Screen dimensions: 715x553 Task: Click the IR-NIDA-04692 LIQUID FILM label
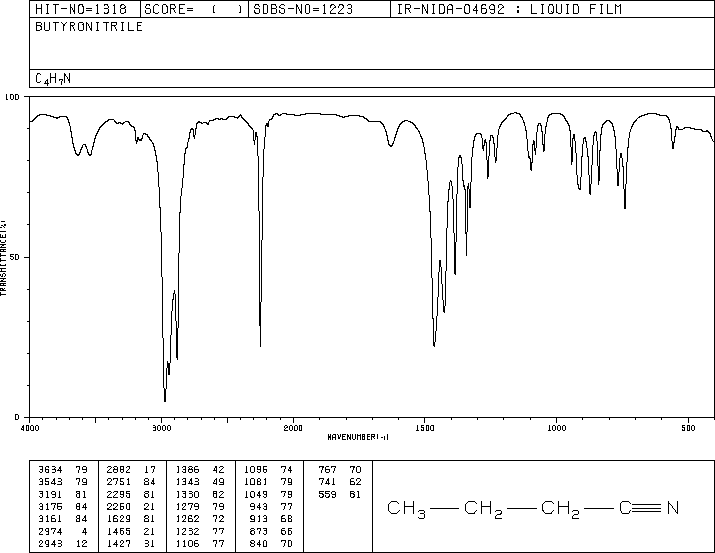click(x=509, y=9)
